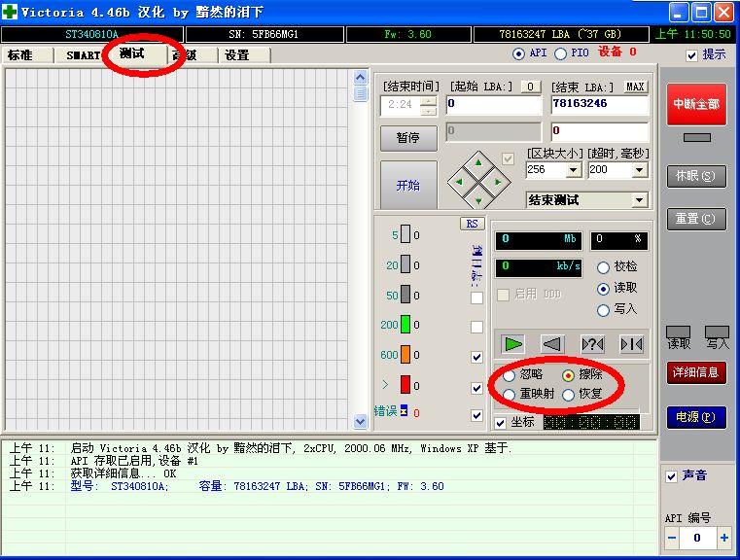Open the 区块大小 256 dropdown
This screenshot has height=560, width=740.
coord(574,170)
